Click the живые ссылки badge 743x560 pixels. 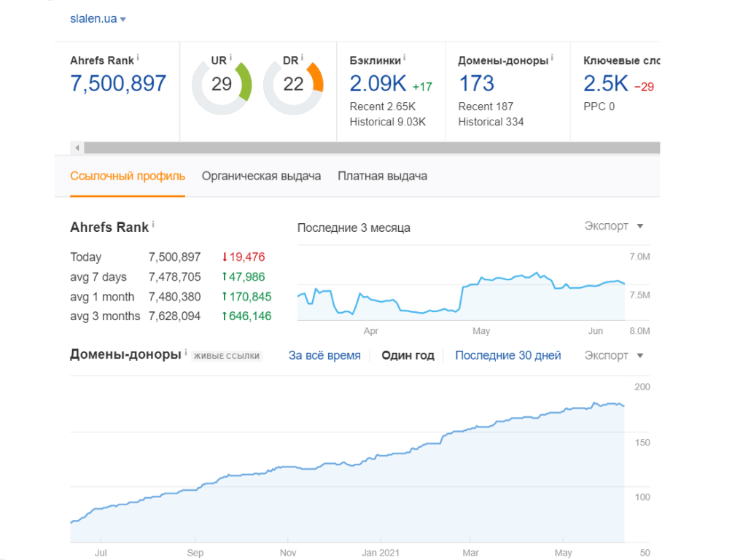[227, 356]
